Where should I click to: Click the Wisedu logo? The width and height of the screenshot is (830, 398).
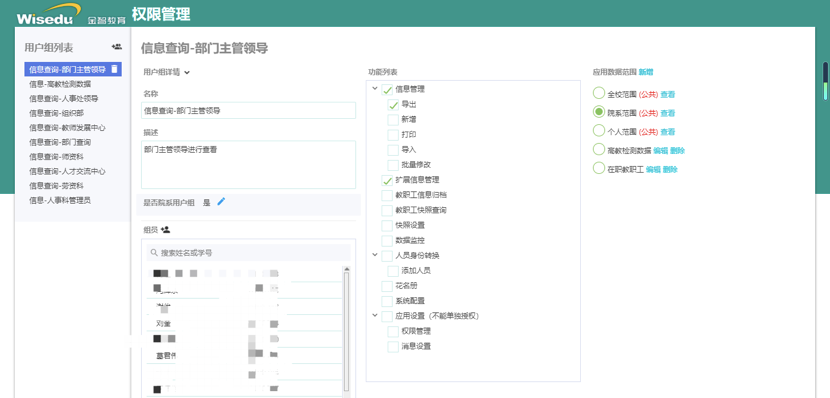[x=49, y=14]
